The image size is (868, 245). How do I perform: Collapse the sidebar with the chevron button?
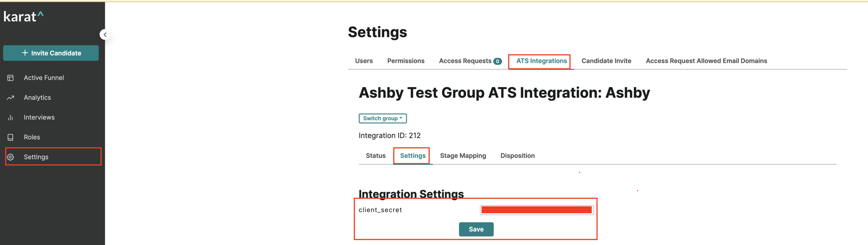pos(105,35)
